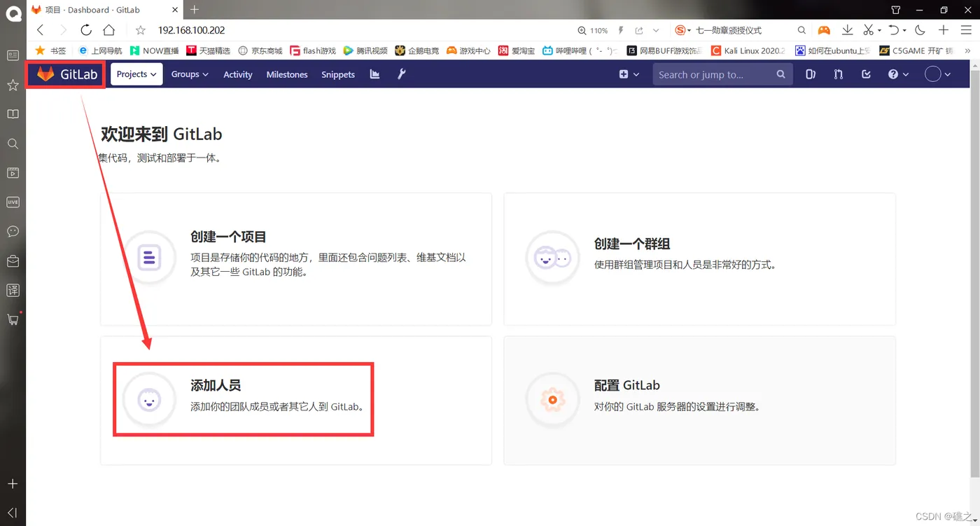980x526 pixels.
Task: Click the GitLab logo home link
Action: tap(66, 74)
